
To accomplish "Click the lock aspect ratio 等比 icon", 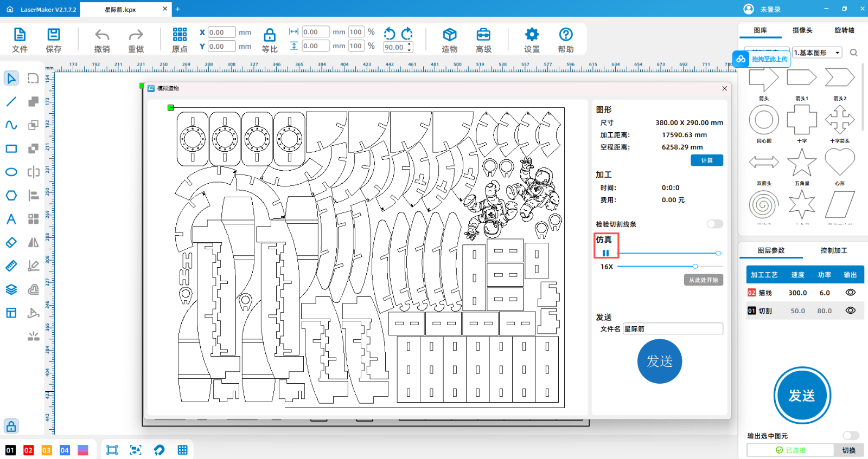I will click(269, 35).
